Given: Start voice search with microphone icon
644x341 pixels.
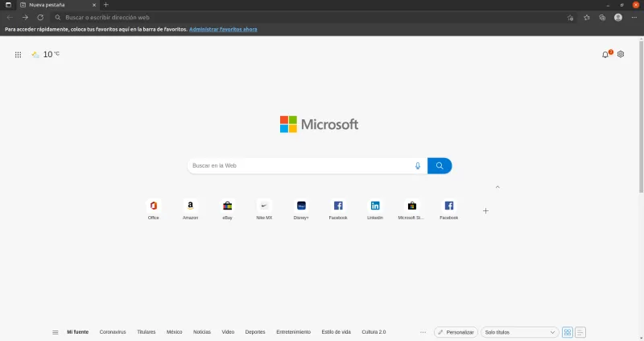Looking at the screenshot, I should (418, 166).
